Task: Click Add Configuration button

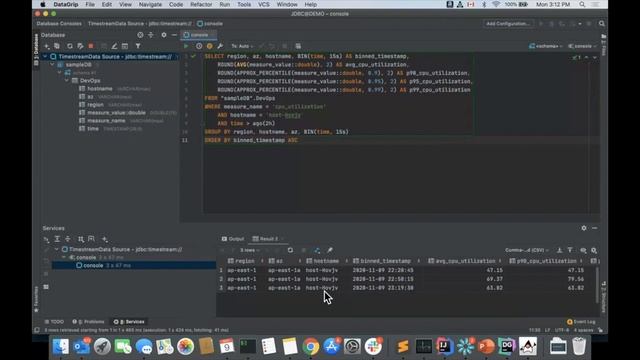Action: (x=508, y=24)
